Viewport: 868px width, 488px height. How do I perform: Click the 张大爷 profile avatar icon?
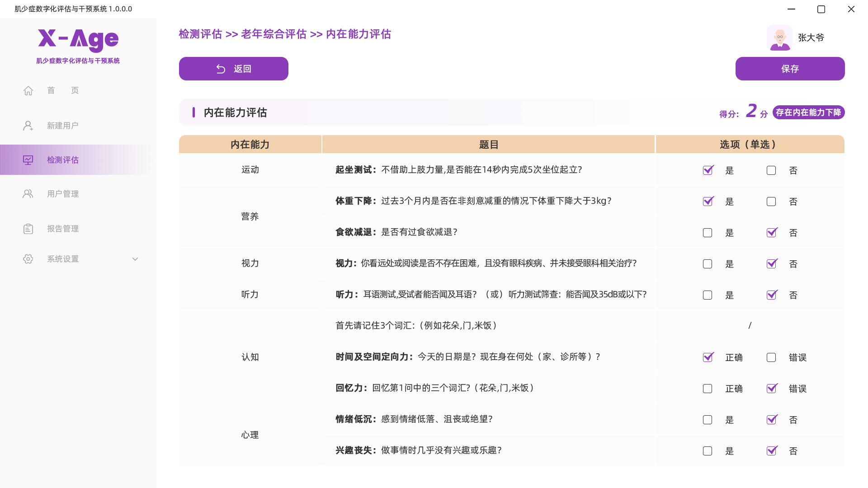(779, 38)
